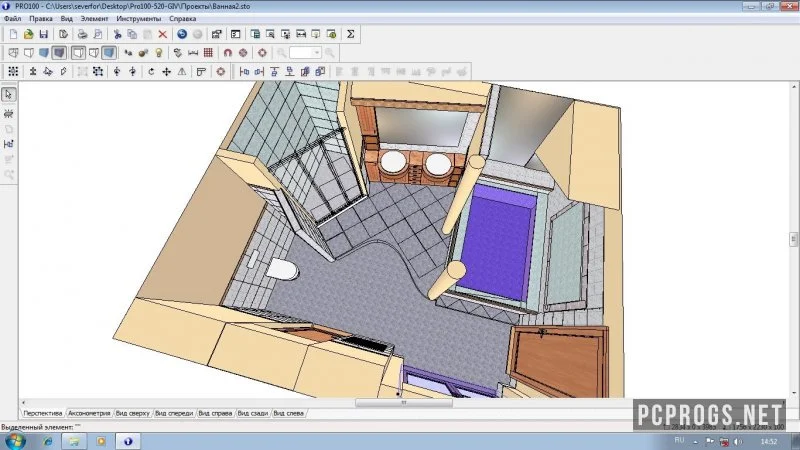Click the horizontal scrollbar thumb
This screenshot has height=450, width=800.
click(404, 403)
